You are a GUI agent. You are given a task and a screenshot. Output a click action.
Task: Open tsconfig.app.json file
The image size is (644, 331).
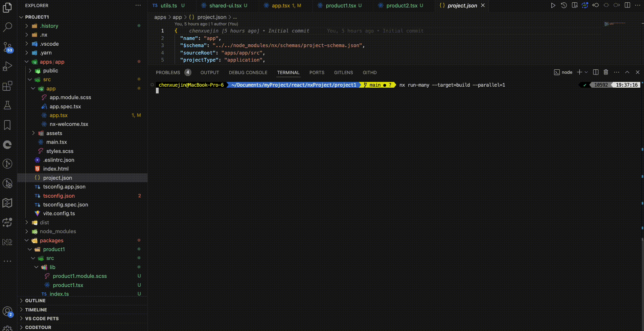(83, 186)
